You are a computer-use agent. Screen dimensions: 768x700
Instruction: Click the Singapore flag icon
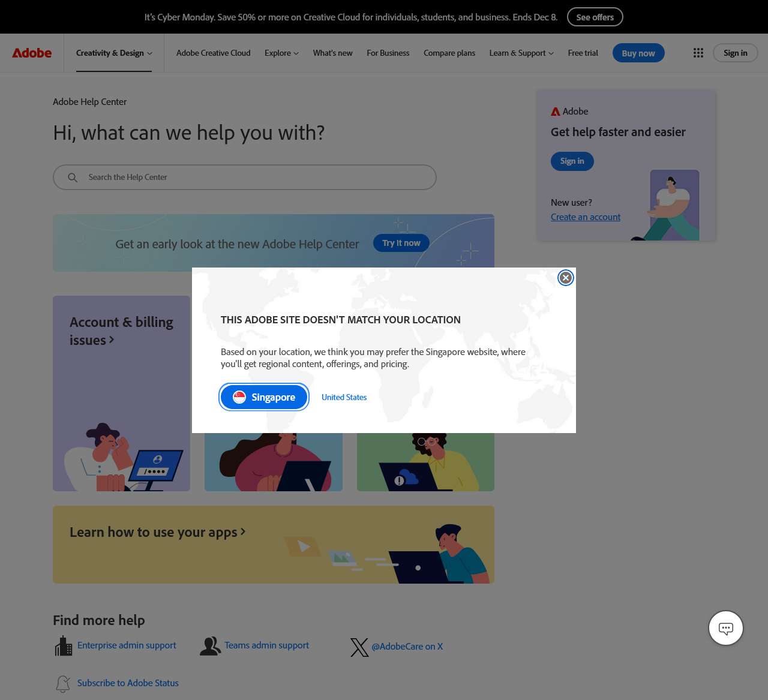[x=239, y=397]
